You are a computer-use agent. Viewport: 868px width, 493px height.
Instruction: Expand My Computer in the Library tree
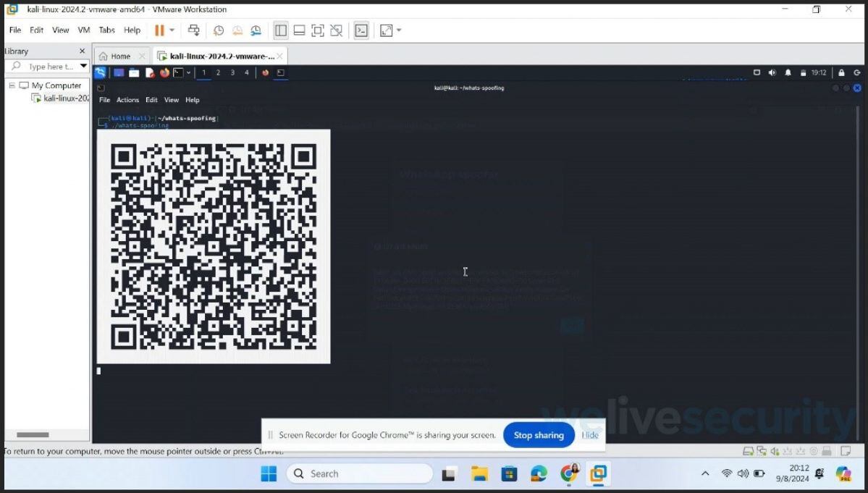14,85
